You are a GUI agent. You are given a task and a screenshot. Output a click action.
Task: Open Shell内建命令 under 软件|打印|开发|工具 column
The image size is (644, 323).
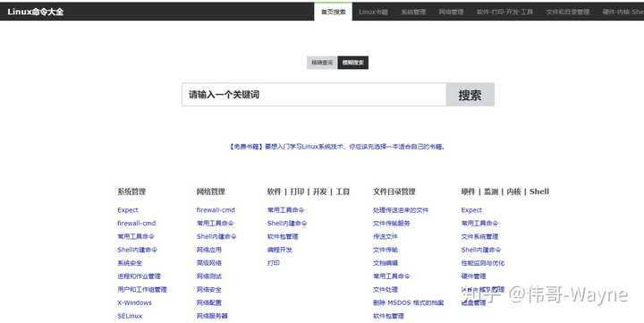pos(287,223)
